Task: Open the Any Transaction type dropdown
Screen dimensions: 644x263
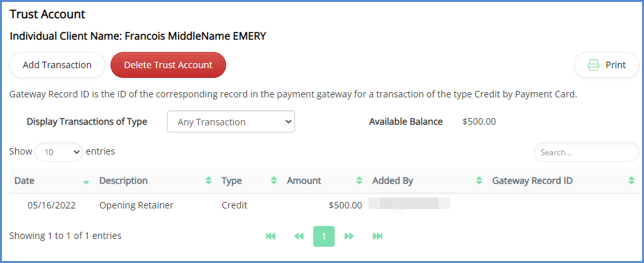Action: pyautogui.click(x=231, y=122)
